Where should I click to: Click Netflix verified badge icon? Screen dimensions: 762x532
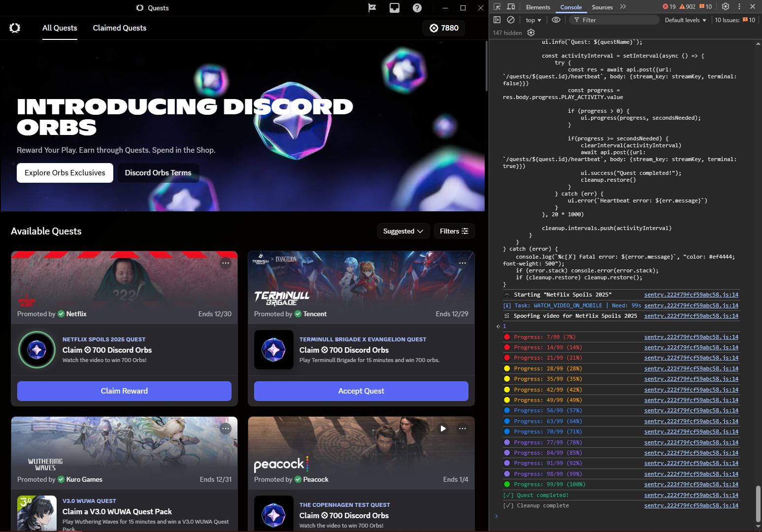(x=61, y=314)
